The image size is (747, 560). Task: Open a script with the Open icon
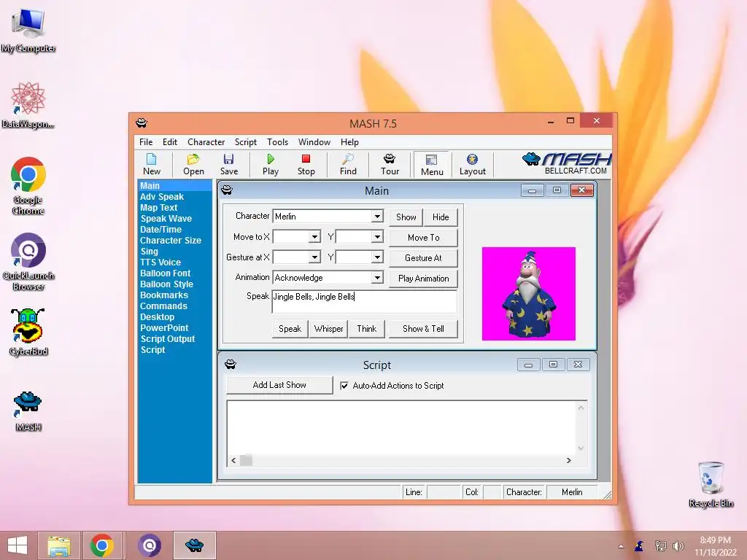[x=193, y=164]
